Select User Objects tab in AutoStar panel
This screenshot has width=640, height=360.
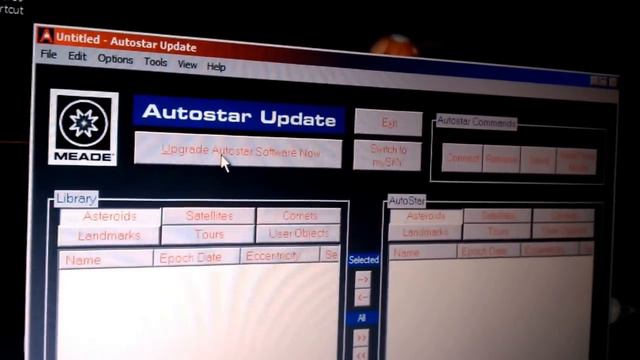562,231
